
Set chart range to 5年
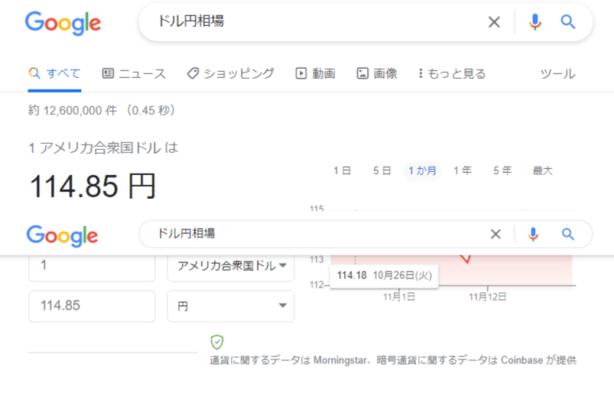(502, 171)
